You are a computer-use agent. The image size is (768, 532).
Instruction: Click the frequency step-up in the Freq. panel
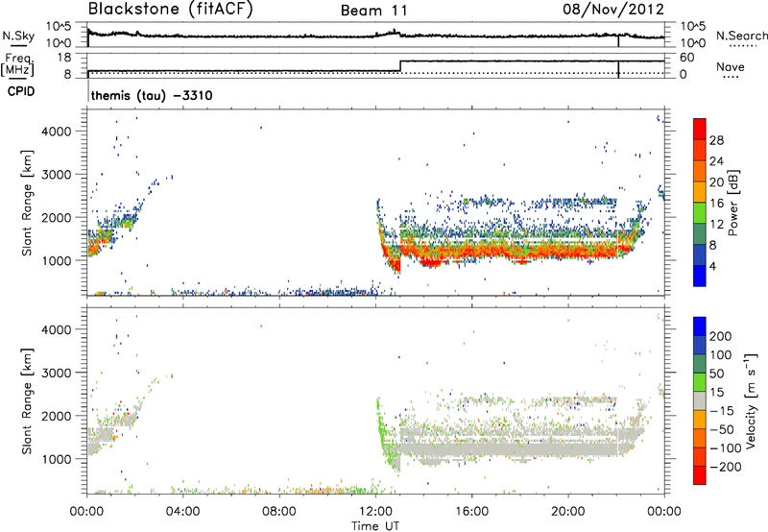point(400,66)
